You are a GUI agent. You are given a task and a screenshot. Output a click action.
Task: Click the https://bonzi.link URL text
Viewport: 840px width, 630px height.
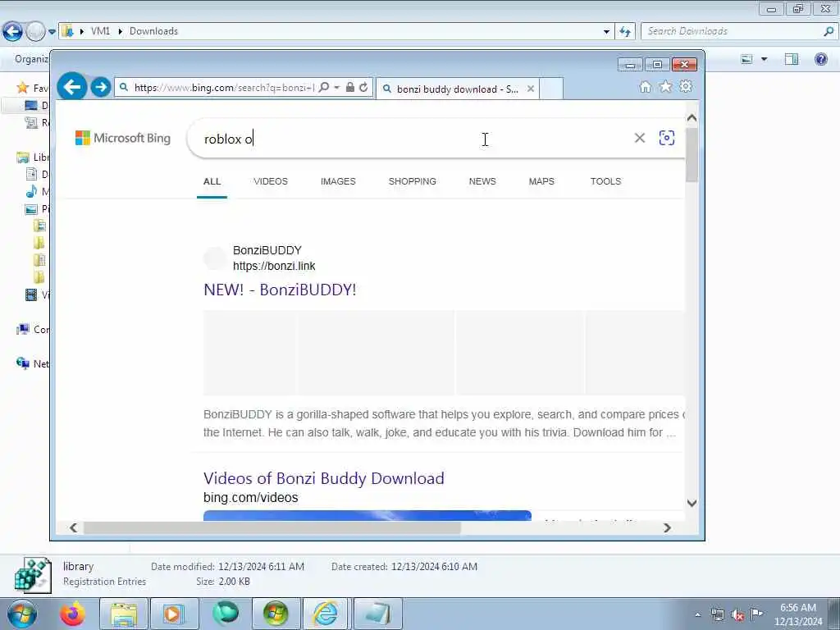click(x=274, y=267)
